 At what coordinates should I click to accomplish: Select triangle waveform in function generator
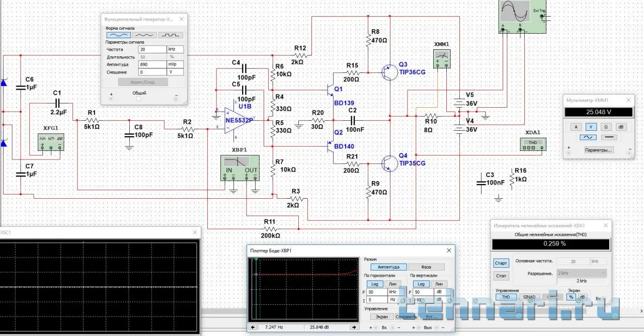tap(144, 35)
